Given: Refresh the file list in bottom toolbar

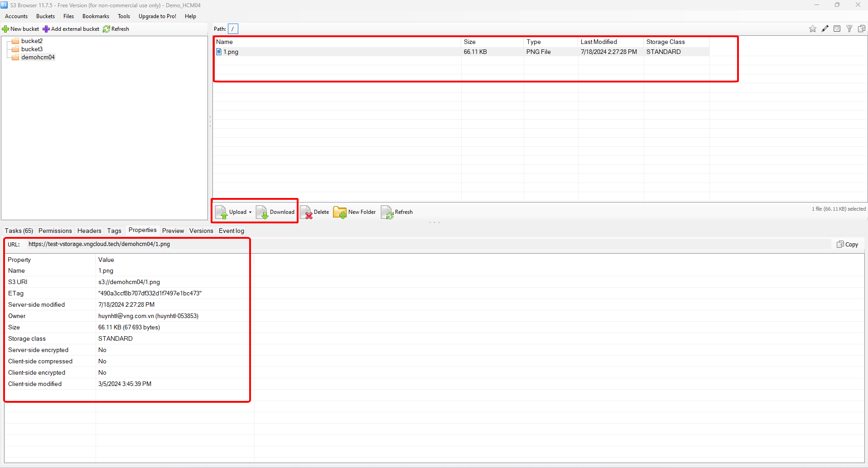Looking at the screenshot, I should click(397, 212).
